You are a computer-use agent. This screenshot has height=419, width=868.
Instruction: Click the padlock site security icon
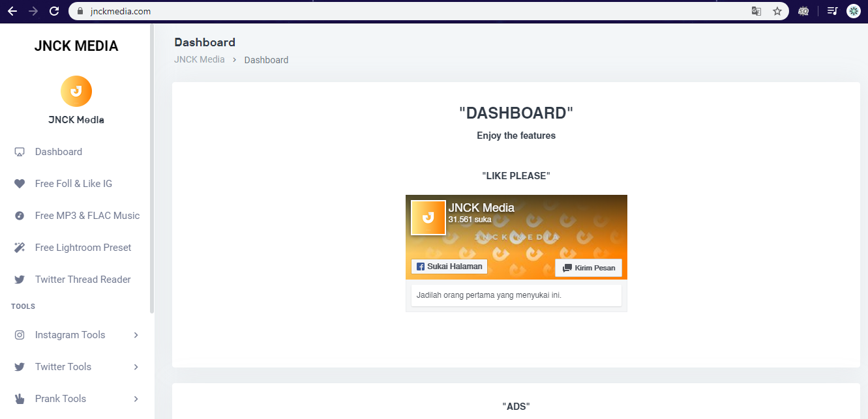click(x=81, y=11)
